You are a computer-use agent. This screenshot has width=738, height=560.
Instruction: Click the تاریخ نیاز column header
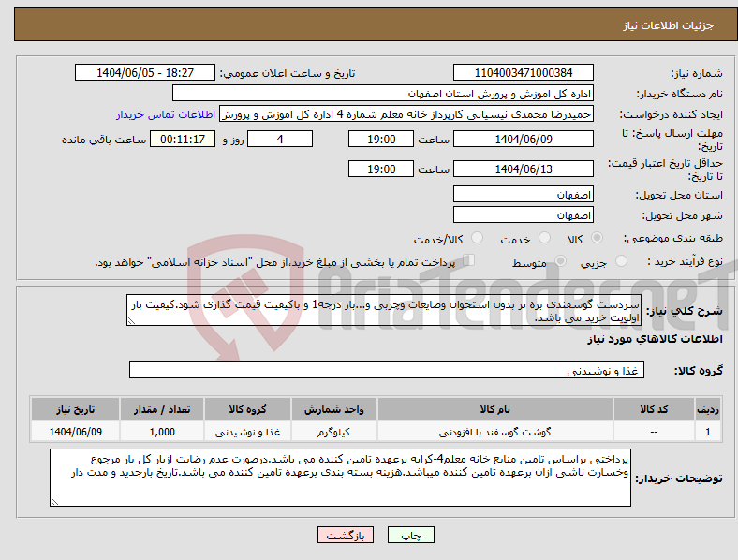coord(75,409)
